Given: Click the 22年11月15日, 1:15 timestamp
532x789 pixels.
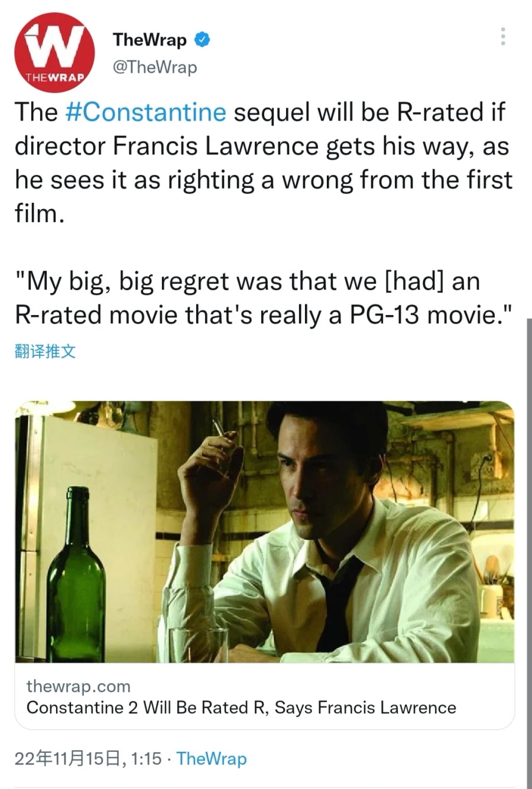Looking at the screenshot, I should pyautogui.click(x=88, y=758).
